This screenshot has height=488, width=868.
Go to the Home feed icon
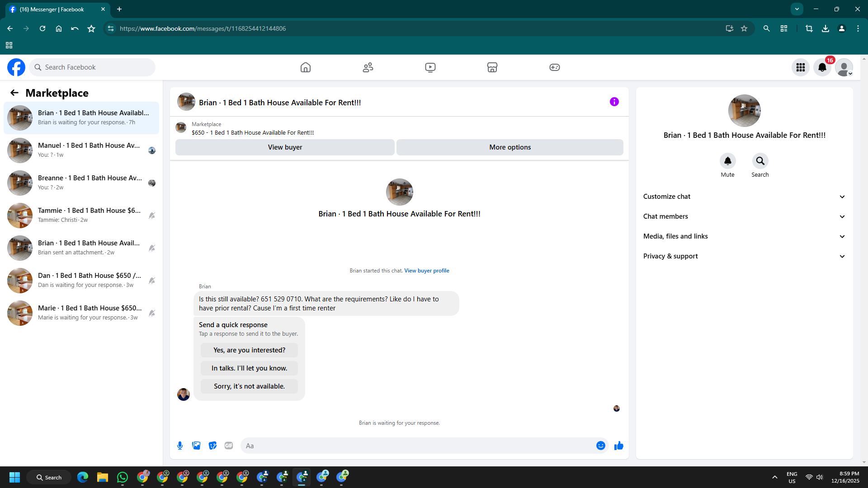click(306, 67)
